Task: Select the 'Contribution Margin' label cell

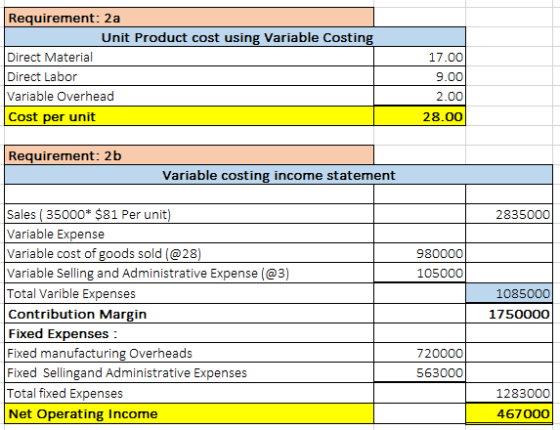Action: (x=189, y=314)
